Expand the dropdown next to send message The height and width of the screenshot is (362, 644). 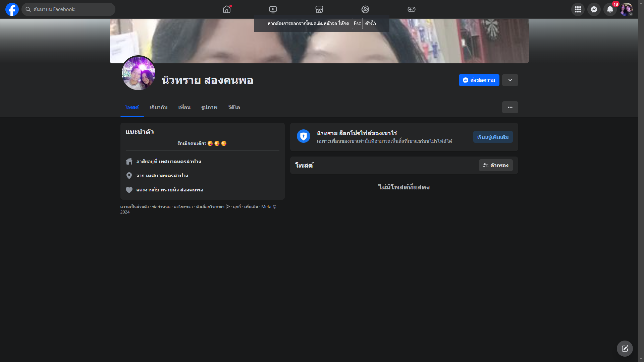(510, 80)
